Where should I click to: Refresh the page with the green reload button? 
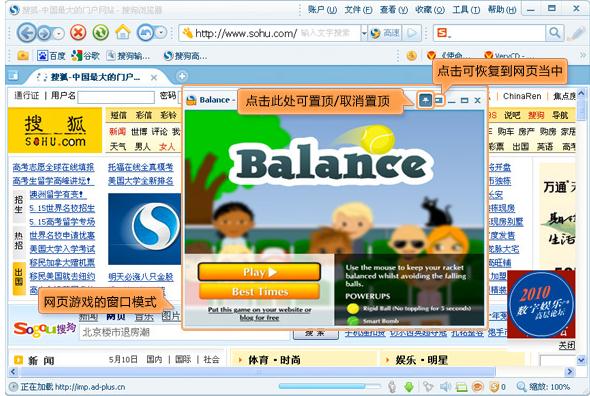point(100,33)
